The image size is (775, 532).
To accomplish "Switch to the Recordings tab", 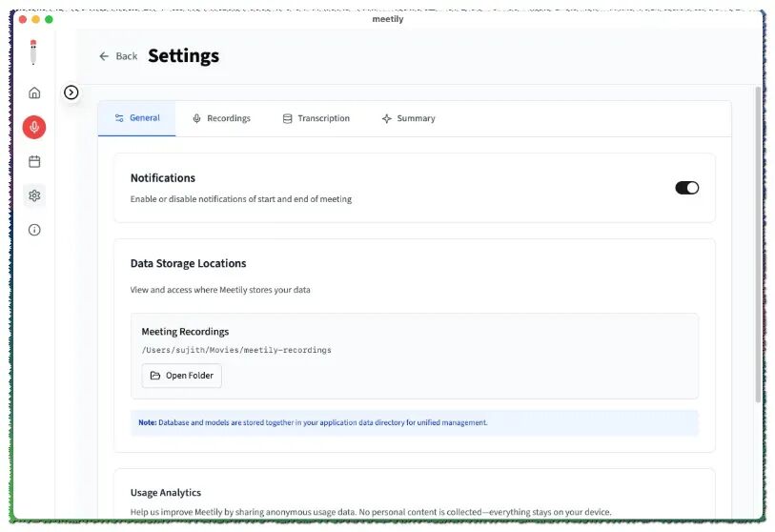I will coord(221,118).
